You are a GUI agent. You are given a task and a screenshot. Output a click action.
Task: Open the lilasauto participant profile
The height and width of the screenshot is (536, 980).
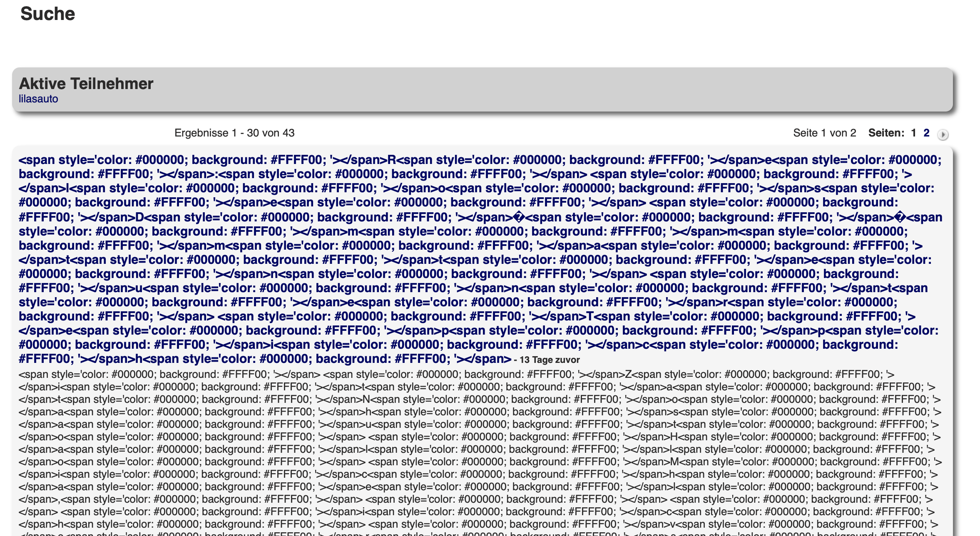click(x=38, y=99)
